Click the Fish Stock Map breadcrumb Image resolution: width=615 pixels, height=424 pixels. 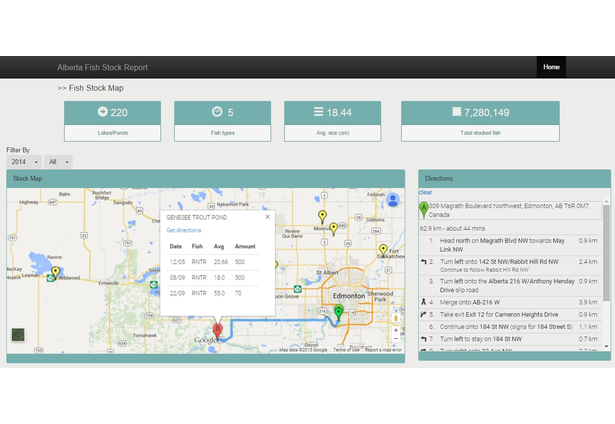click(96, 88)
